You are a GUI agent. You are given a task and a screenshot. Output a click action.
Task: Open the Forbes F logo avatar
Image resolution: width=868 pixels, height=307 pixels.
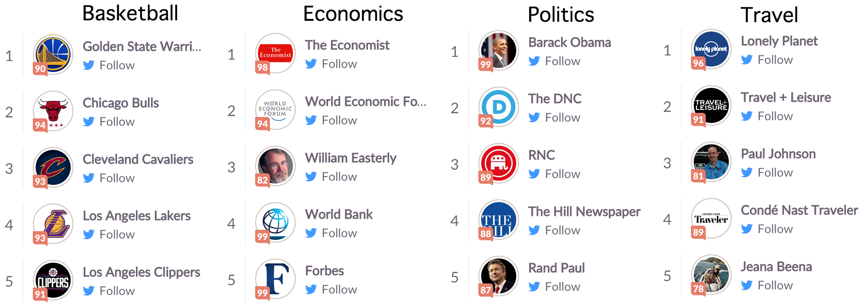(275, 279)
